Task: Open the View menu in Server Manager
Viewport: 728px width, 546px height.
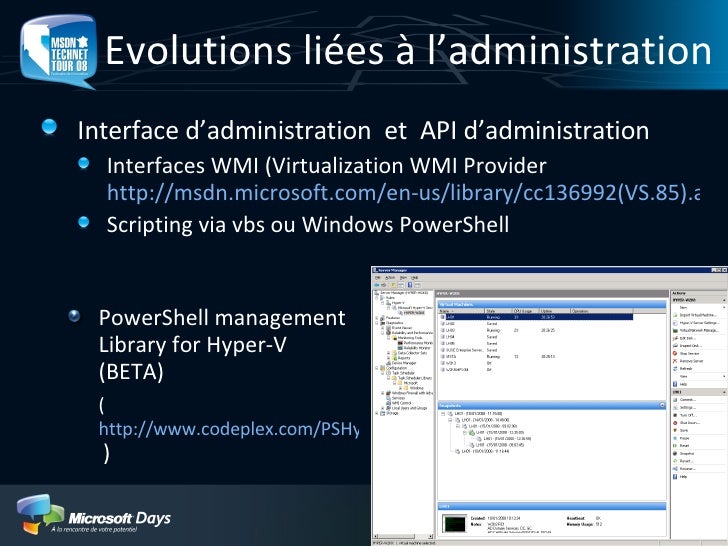Action: (x=403, y=278)
